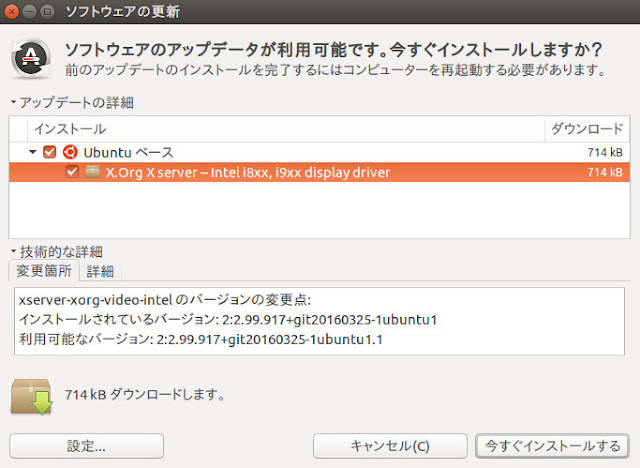The width and height of the screenshot is (640, 468).
Task: Click 714 kB size in X.Org row
Action: (605, 172)
